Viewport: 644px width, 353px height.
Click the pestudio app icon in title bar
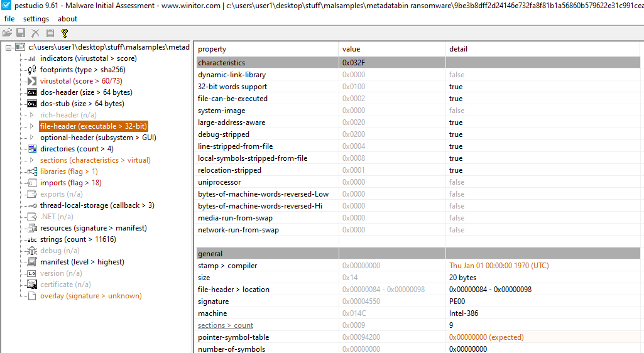pos(6,5)
